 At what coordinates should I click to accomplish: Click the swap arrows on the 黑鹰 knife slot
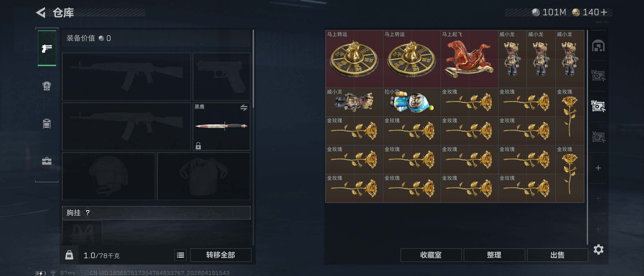coord(244,108)
